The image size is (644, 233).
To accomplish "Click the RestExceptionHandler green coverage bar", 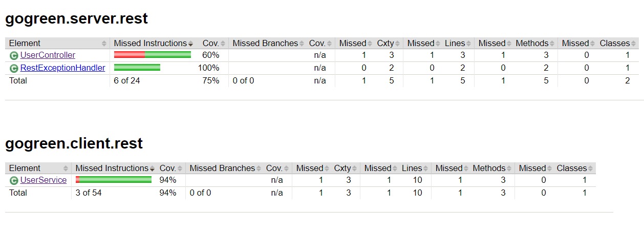I will [137, 68].
